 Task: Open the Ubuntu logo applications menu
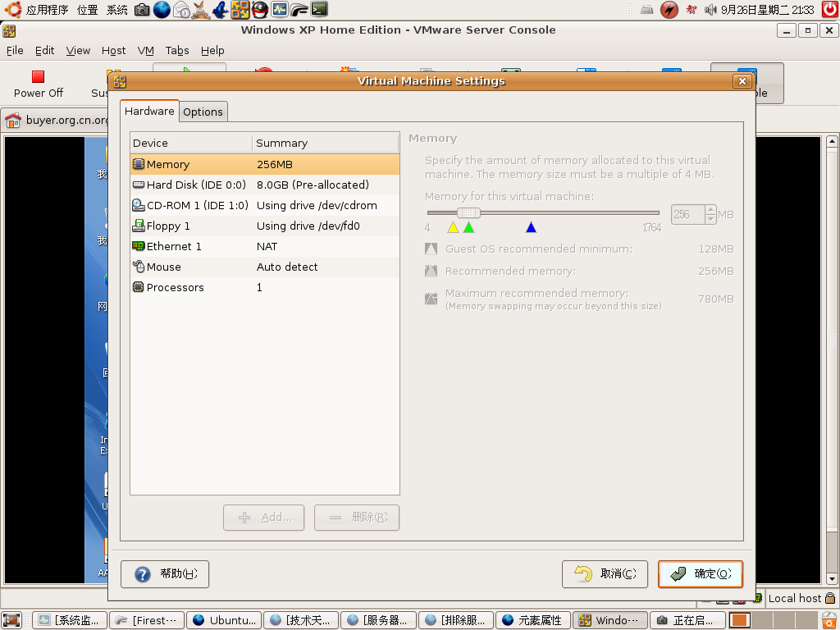[x=13, y=9]
